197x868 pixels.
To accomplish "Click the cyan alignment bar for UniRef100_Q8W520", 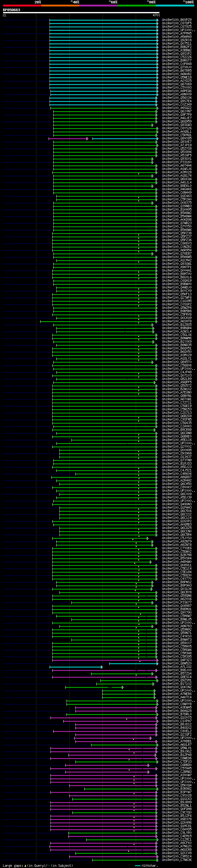I will pos(134,663).
